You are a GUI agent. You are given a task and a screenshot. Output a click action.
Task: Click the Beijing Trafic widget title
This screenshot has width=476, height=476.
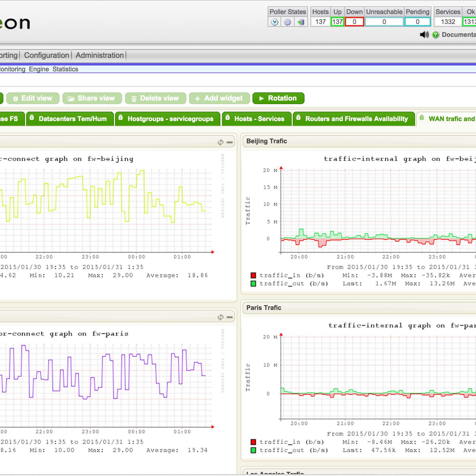point(267,141)
